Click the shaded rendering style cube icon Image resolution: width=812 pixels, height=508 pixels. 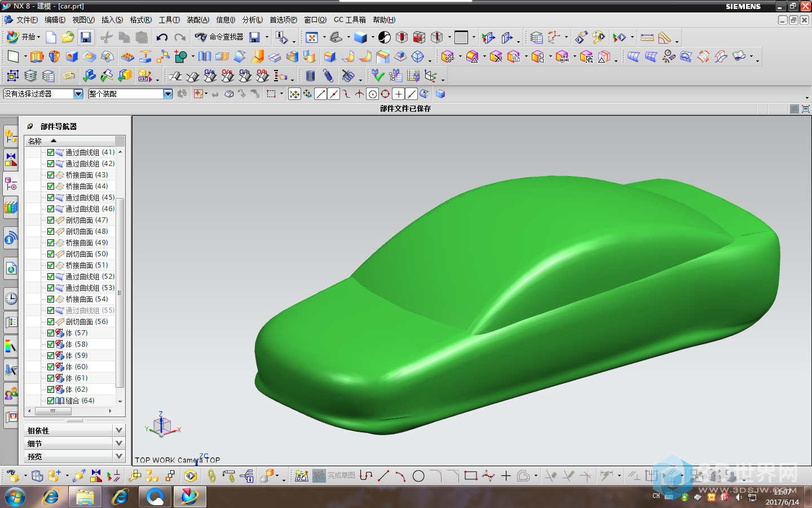click(360, 37)
